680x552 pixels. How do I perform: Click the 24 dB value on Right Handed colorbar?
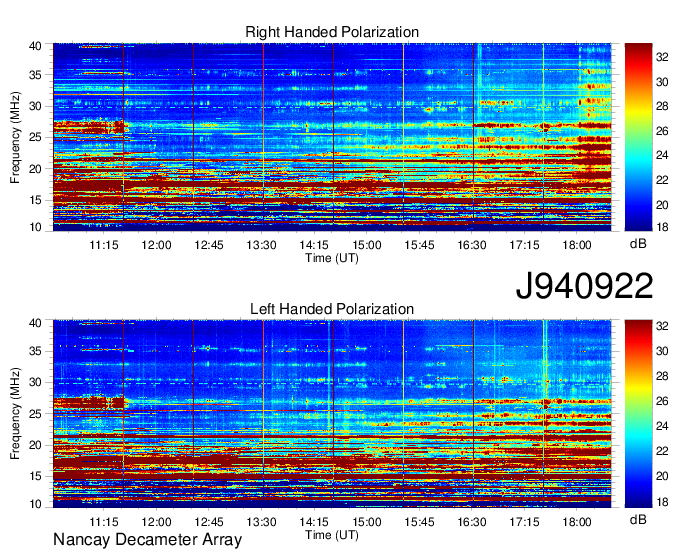pyautogui.click(x=662, y=156)
